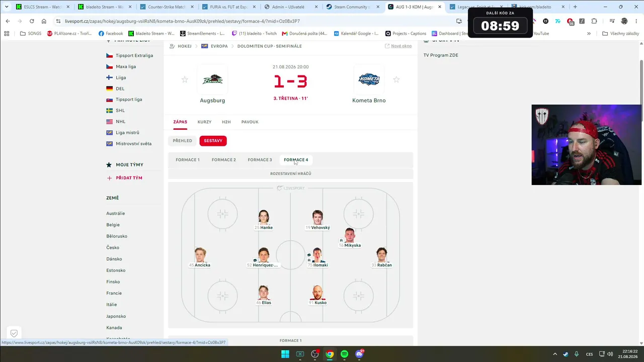
Task: Expand the Finsko country entry
Action: (113, 282)
